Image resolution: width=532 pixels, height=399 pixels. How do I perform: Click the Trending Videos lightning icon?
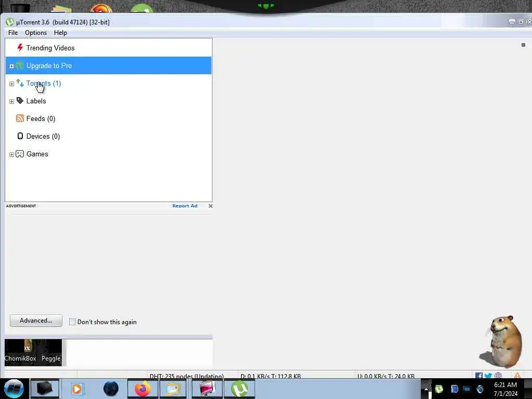(x=20, y=47)
